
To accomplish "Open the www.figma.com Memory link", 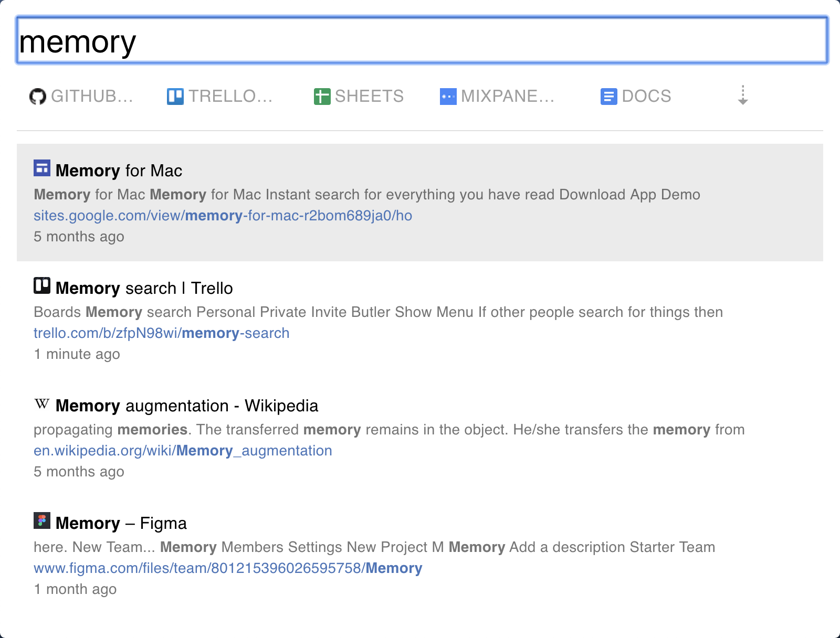I will 228,568.
